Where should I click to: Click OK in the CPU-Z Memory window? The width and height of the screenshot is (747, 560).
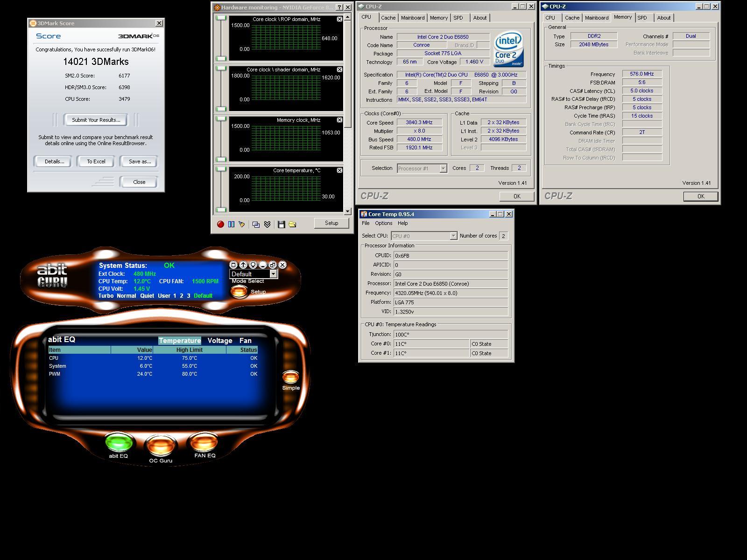click(x=700, y=196)
